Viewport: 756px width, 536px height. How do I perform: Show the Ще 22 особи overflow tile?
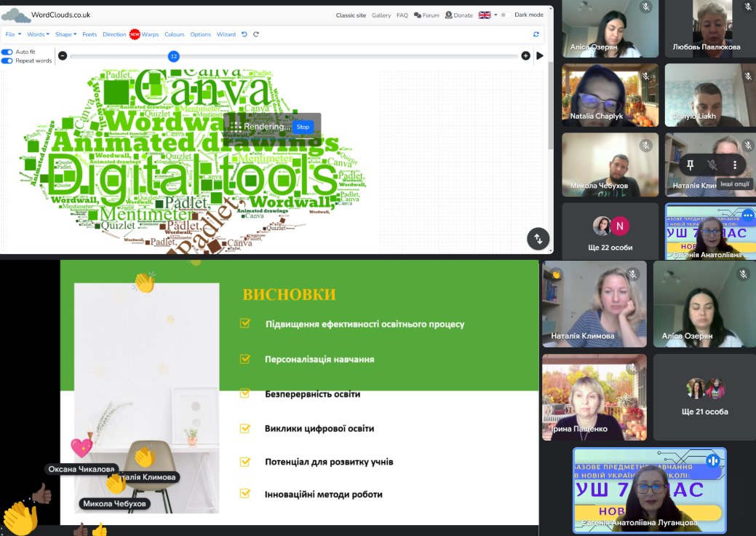tap(610, 232)
